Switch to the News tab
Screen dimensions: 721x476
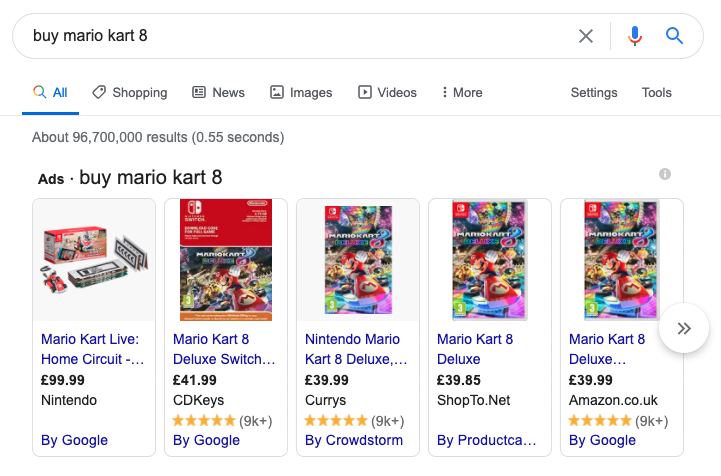[218, 92]
